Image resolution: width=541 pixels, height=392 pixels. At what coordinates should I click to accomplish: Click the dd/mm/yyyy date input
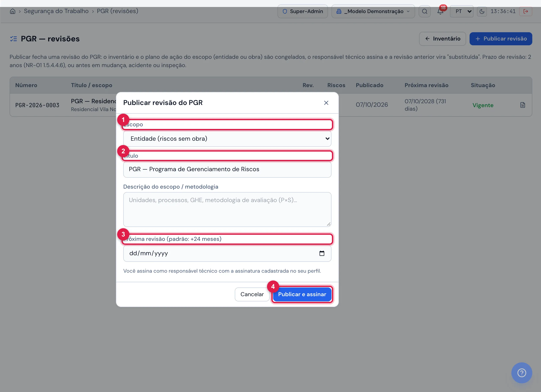click(x=227, y=253)
